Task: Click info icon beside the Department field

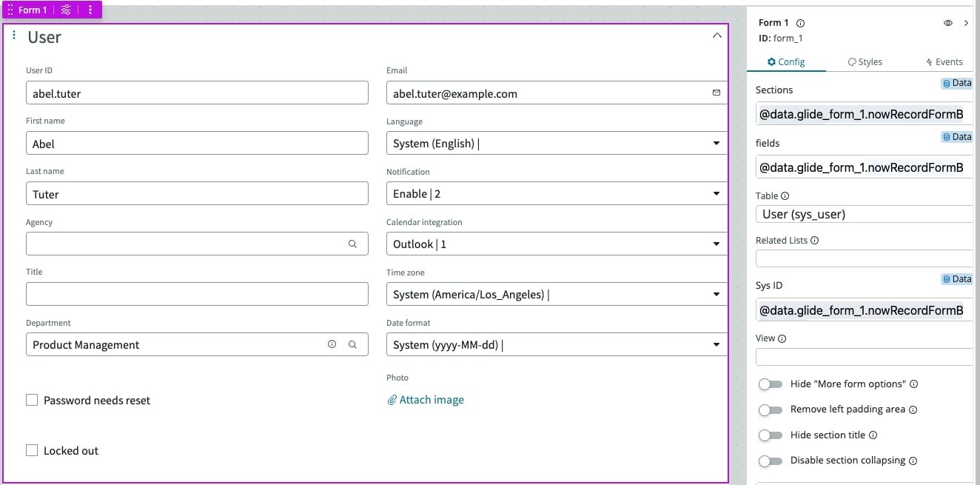Action: coord(332,344)
